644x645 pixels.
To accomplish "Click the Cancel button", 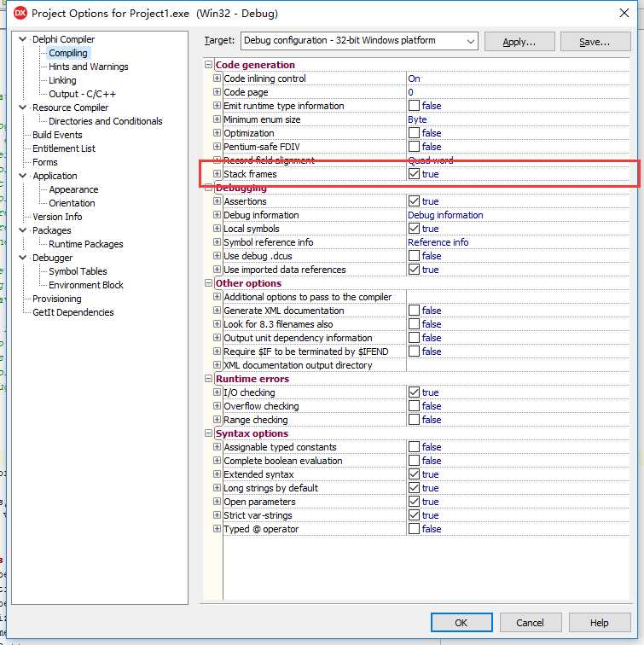I will 530,622.
